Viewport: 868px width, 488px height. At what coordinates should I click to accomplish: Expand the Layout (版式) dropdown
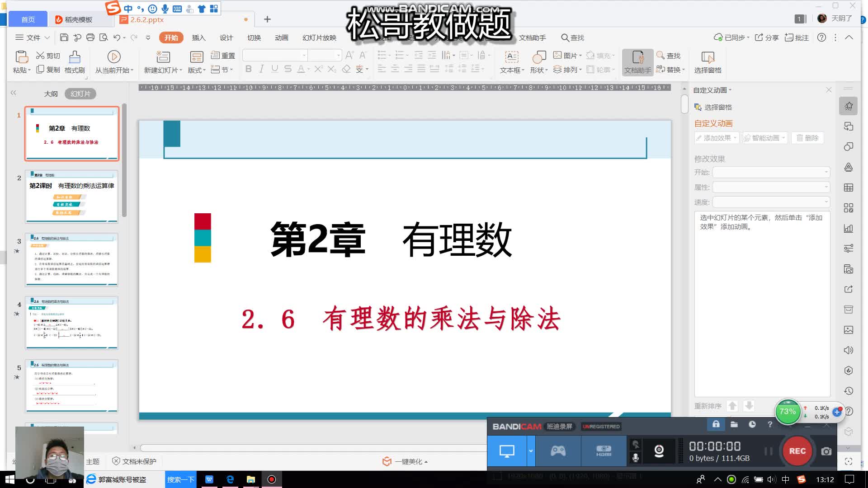197,70
